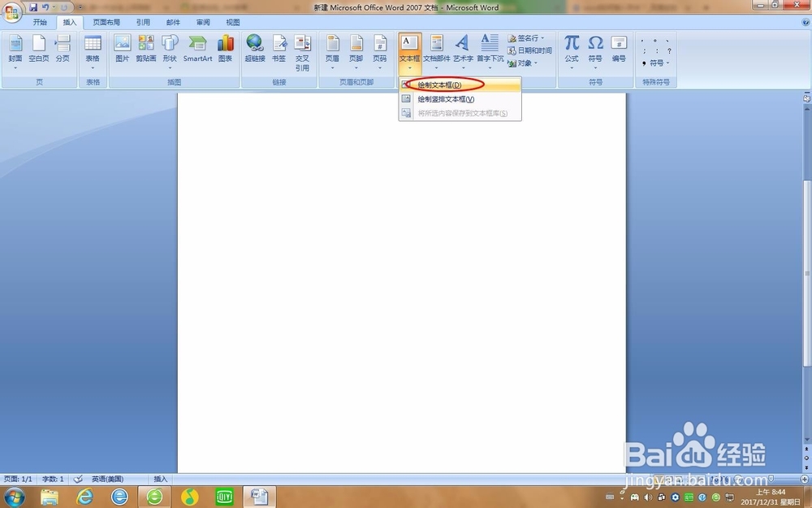Click next page double-arrow below scrollbar
Viewport: 812px width, 508px height.
pyautogui.click(x=807, y=467)
